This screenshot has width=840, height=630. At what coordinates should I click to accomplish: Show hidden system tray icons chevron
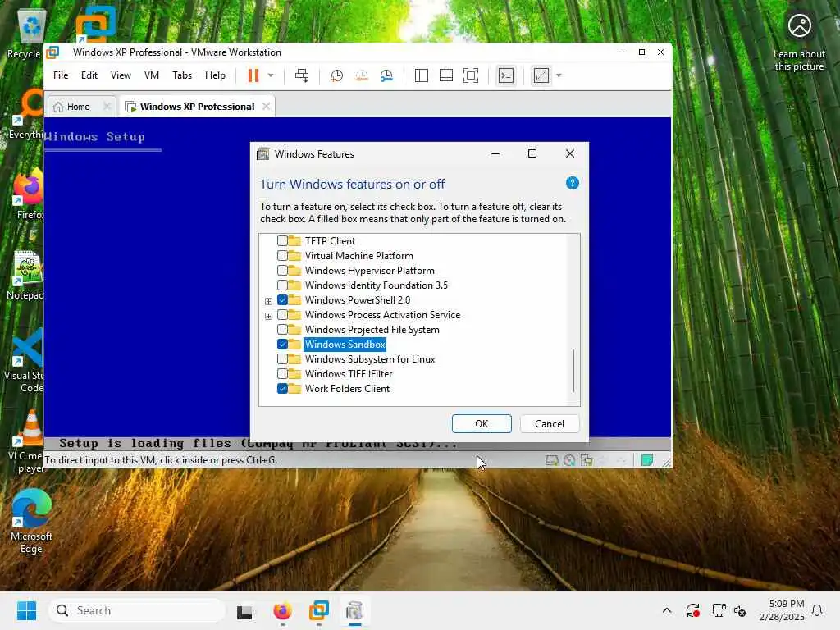point(667,610)
